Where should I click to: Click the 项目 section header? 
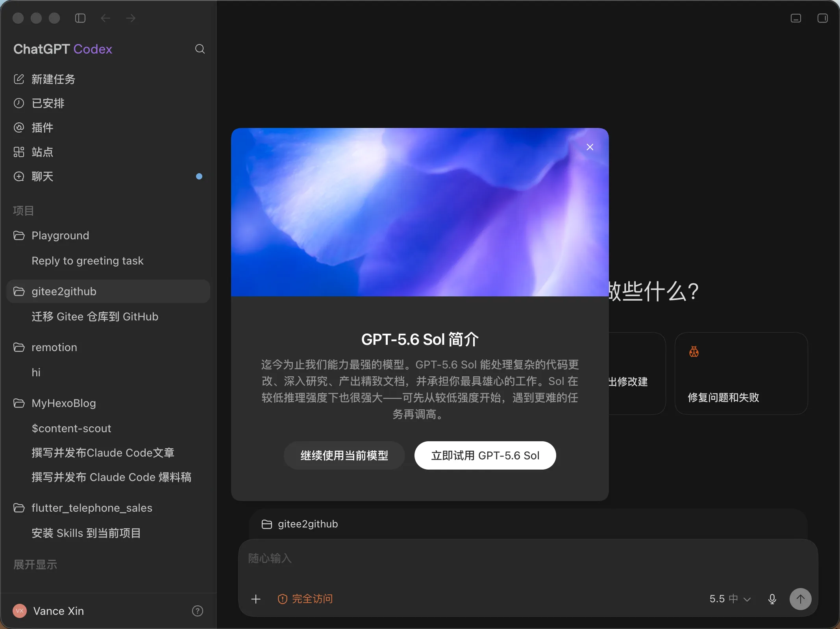(x=24, y=211)
